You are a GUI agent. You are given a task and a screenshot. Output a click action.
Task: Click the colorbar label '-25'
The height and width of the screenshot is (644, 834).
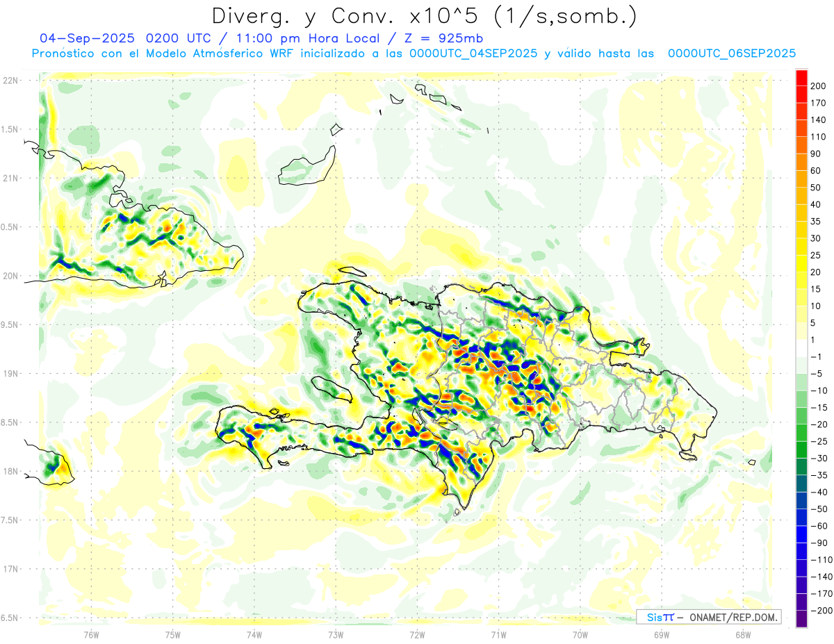[x=819, y=441]
